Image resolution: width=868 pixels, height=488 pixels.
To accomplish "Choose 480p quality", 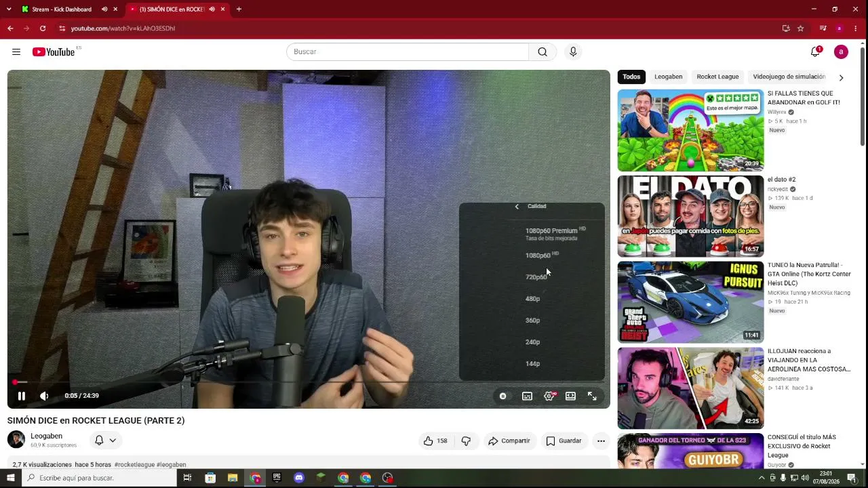I will point(532,299).
